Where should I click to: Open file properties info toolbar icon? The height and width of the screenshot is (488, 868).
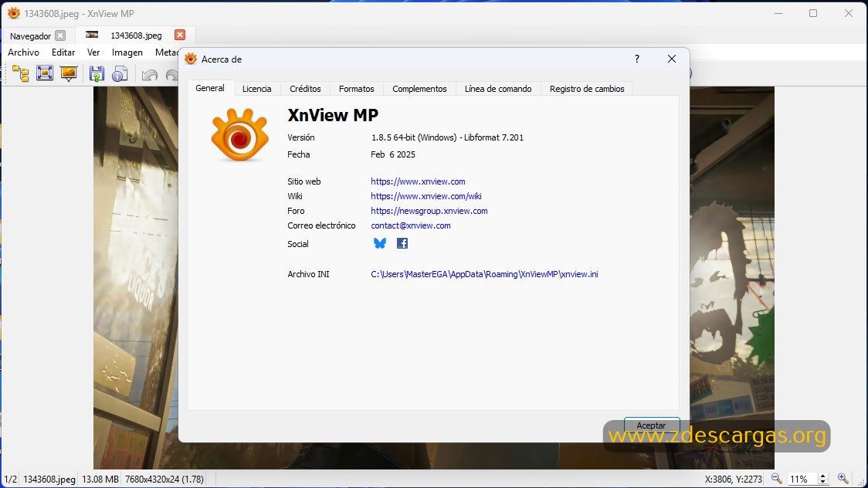[x=120, y=73]
